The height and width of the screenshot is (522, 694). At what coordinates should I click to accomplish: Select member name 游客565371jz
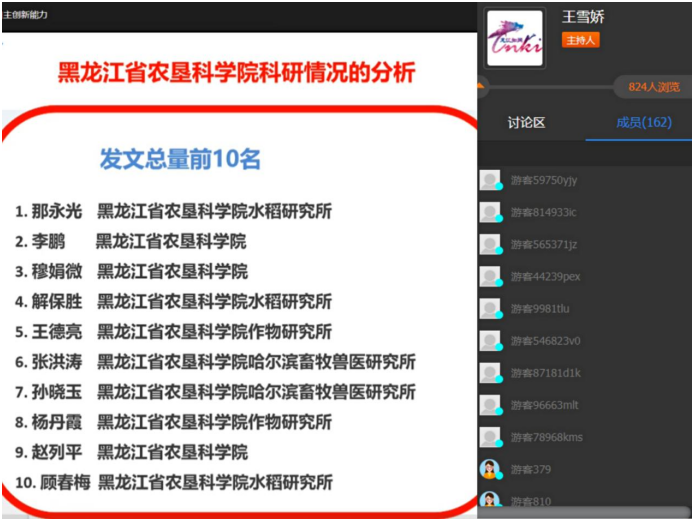544,244
